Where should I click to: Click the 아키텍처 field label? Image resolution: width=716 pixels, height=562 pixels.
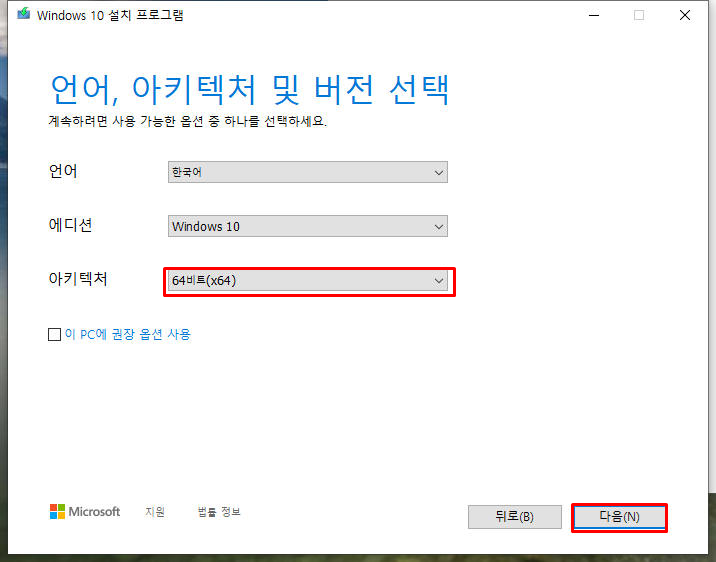[x=78, y=278]
